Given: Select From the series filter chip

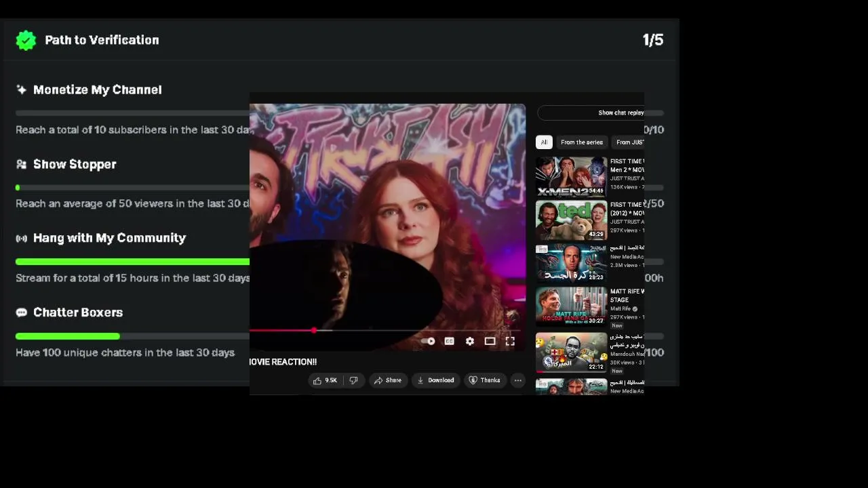Looking at the screenshot, I should pyautogui.click(x=581, y=142).
